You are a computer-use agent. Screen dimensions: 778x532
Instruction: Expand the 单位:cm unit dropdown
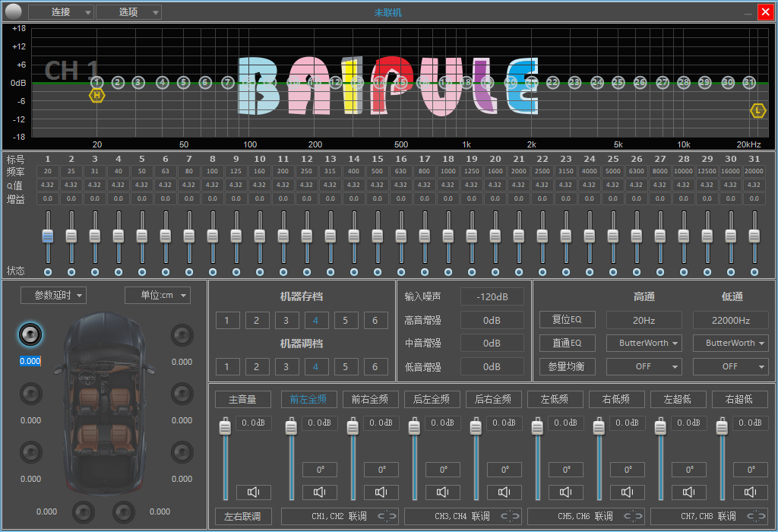157,296
